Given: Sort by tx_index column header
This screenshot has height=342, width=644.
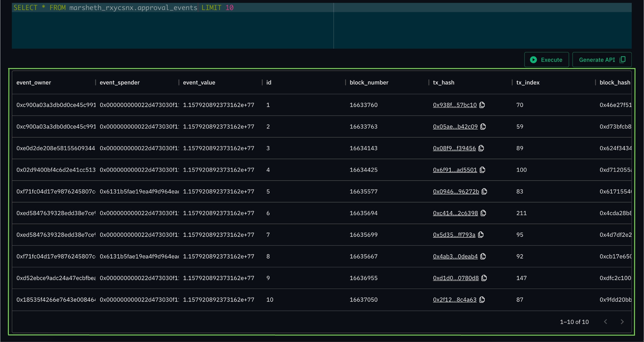Looking at the screenshot, I should pyautogui.click(x=528, y=83).
